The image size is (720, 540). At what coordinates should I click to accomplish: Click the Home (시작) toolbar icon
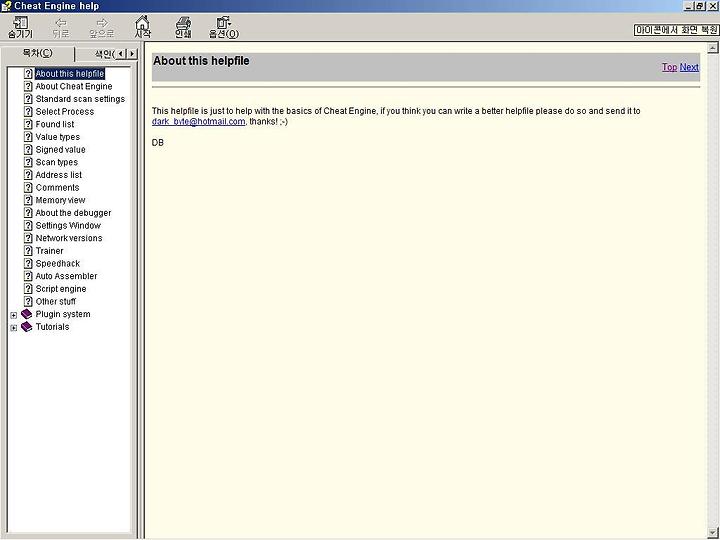pos(142,27)
